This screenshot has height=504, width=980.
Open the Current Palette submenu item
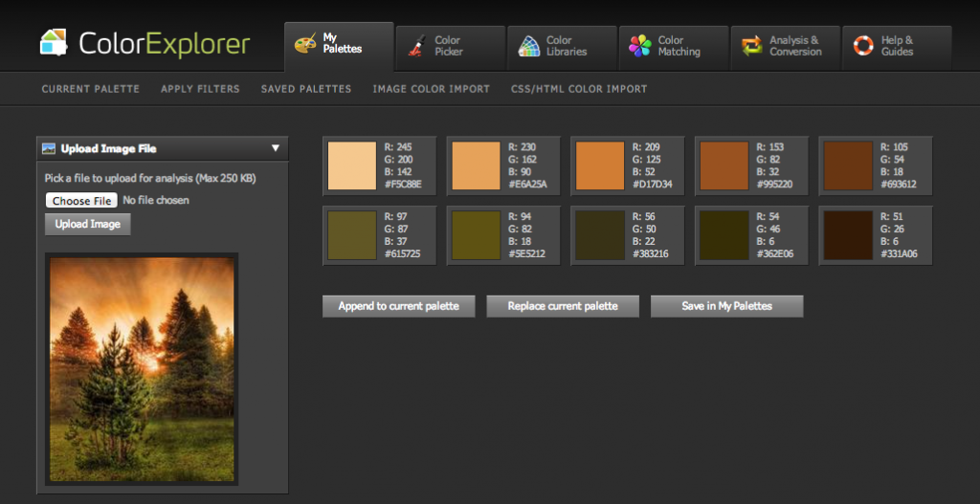(91, 89)
